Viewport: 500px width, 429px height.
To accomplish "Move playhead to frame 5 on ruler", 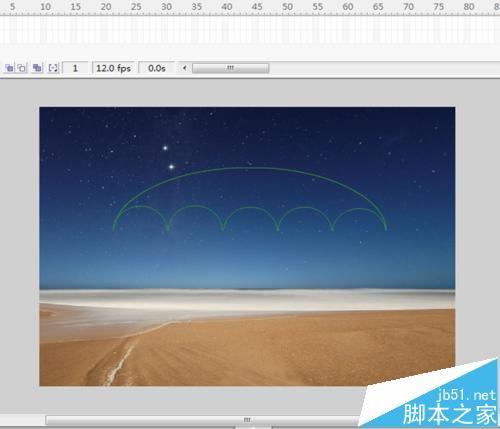I will coord(13,7).
